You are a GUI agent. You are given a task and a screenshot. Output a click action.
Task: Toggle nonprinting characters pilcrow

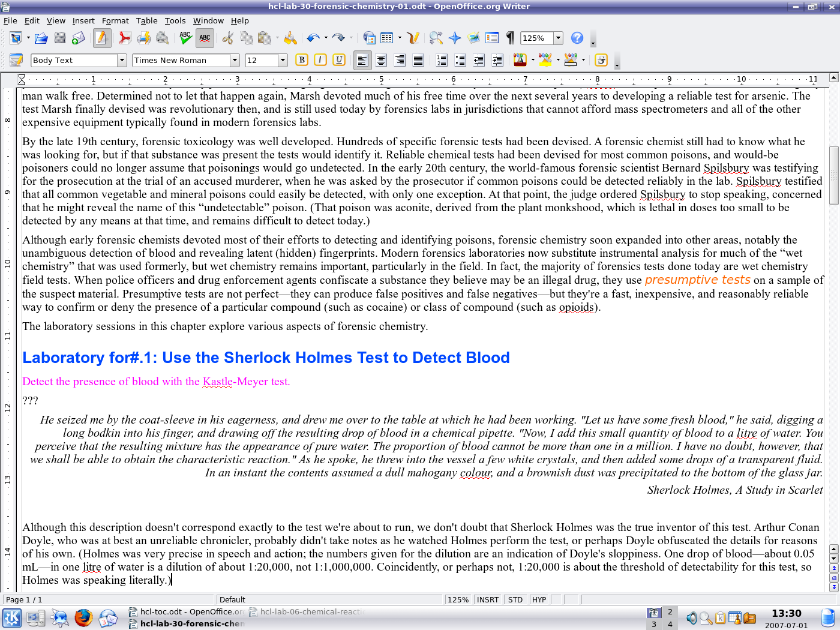pos(510,38)
